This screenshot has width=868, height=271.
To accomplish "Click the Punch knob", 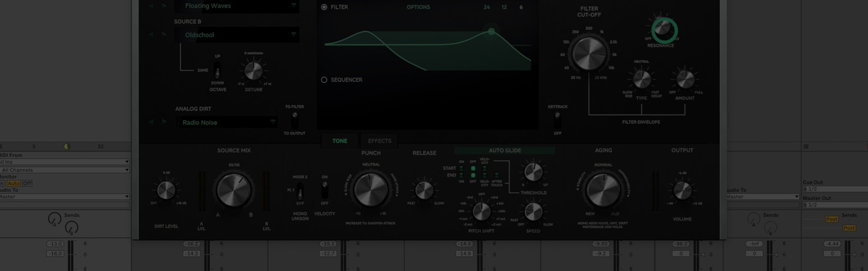I will (371, 190).
